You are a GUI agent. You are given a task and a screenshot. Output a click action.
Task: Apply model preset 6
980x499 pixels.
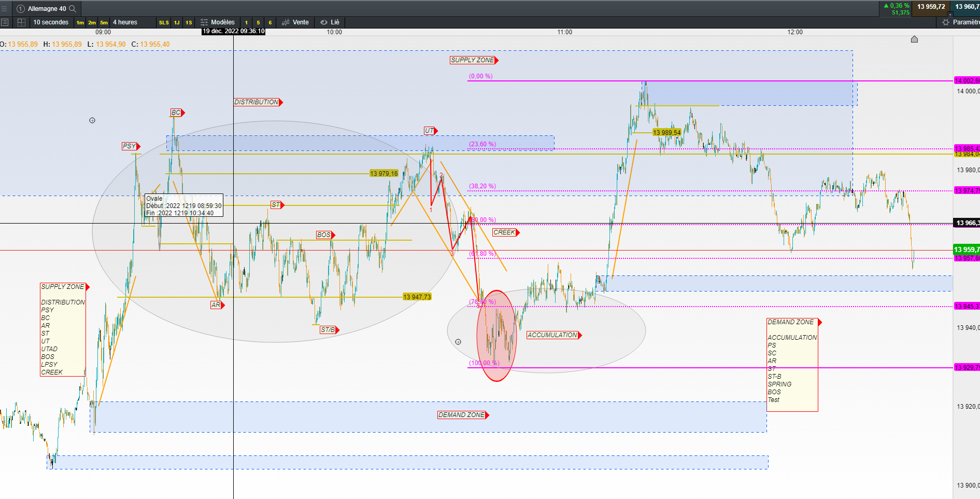[270, 22]
